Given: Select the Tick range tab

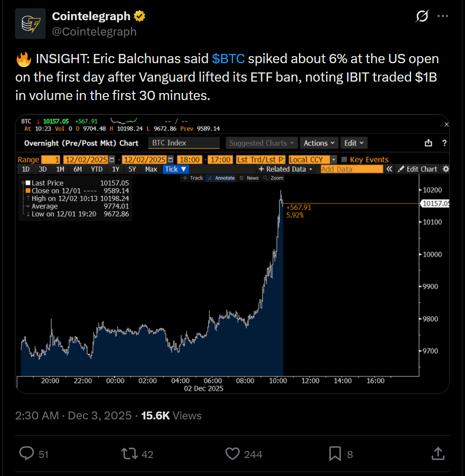Looking at the screenshot, I should point(176,169).
